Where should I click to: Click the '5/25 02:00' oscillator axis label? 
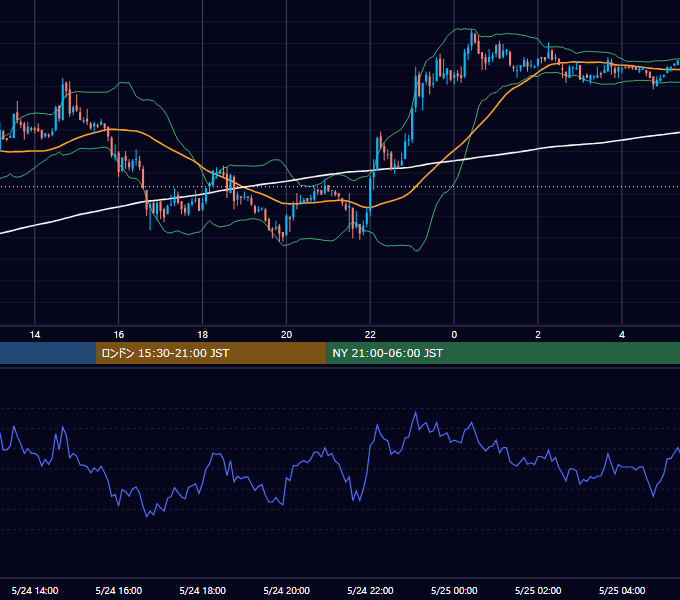pos(538,590)
